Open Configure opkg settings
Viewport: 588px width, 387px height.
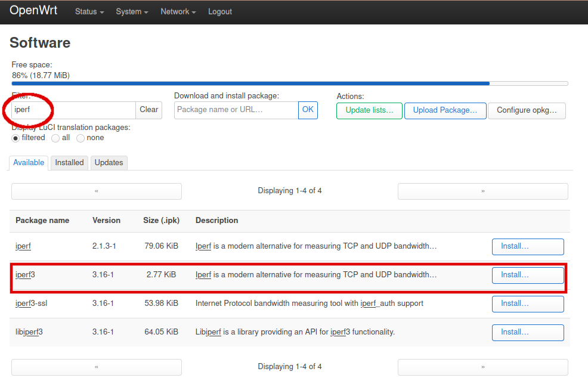click(527, 110)
